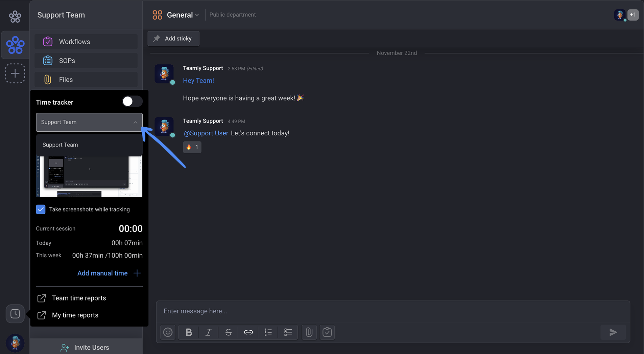Toggle strikethrough formatting
The width and height of the screenshot is (644, 354).
[228, 332]
